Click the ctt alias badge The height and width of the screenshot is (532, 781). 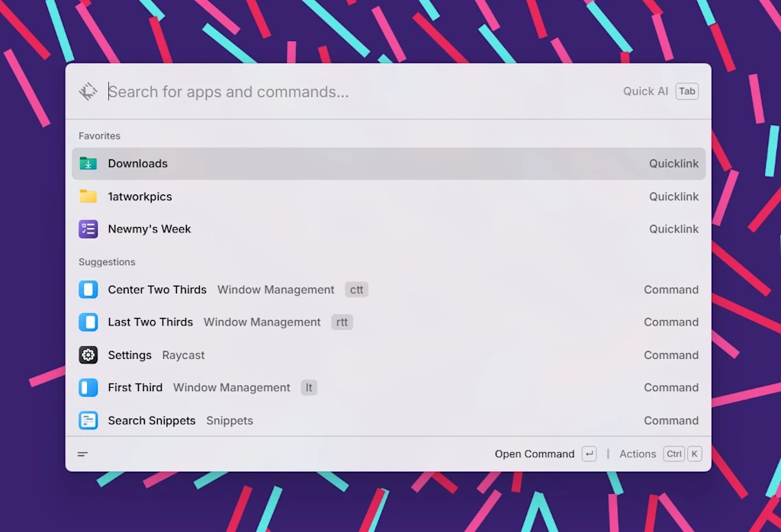[356, 290]
